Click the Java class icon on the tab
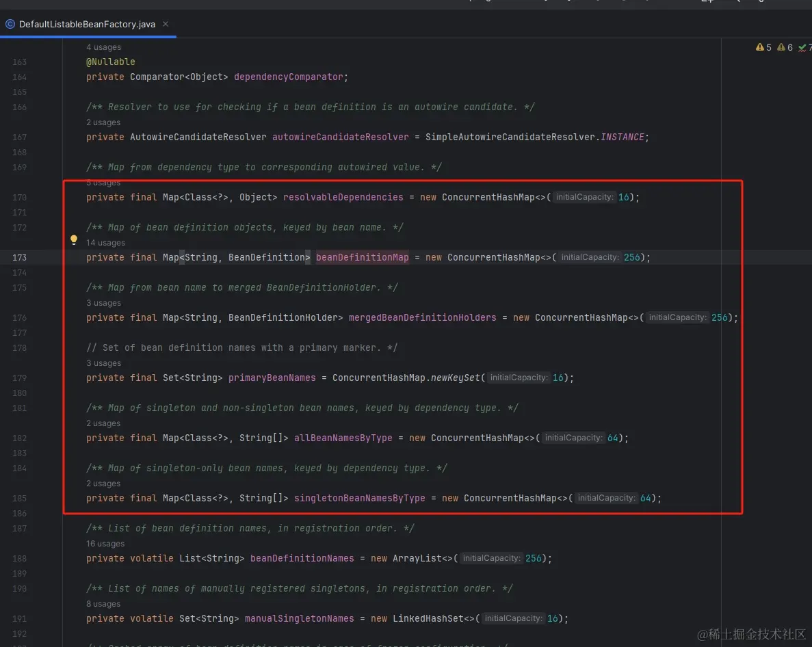 [10, 25]
